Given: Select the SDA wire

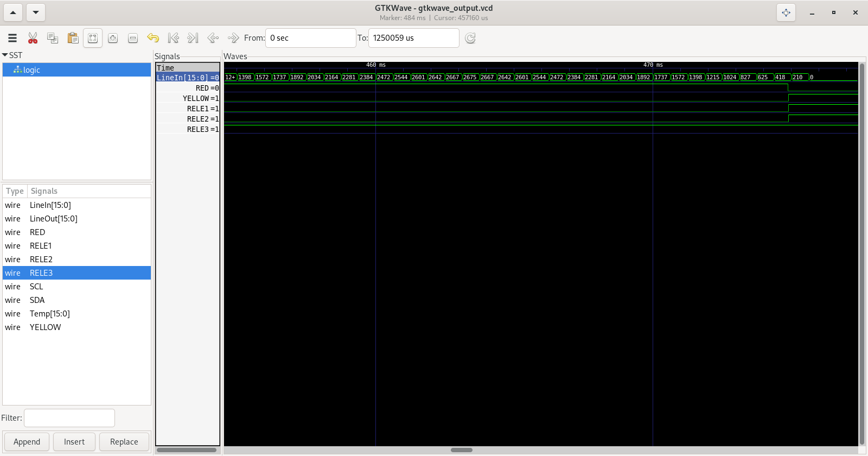Looking at the screenshot, I should tap(76, 300).
